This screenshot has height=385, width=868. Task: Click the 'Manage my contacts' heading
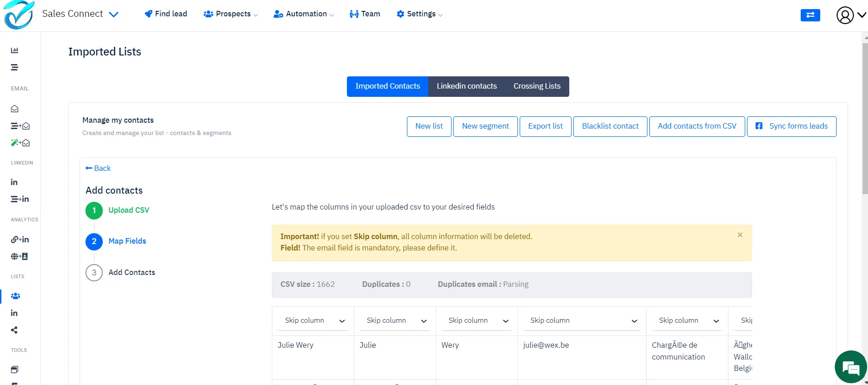(118, 120)
